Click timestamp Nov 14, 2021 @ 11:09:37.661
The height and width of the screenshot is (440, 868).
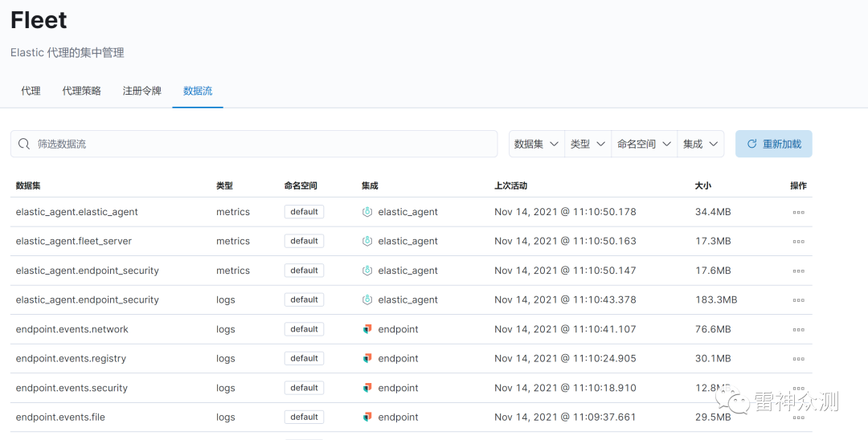565,417
